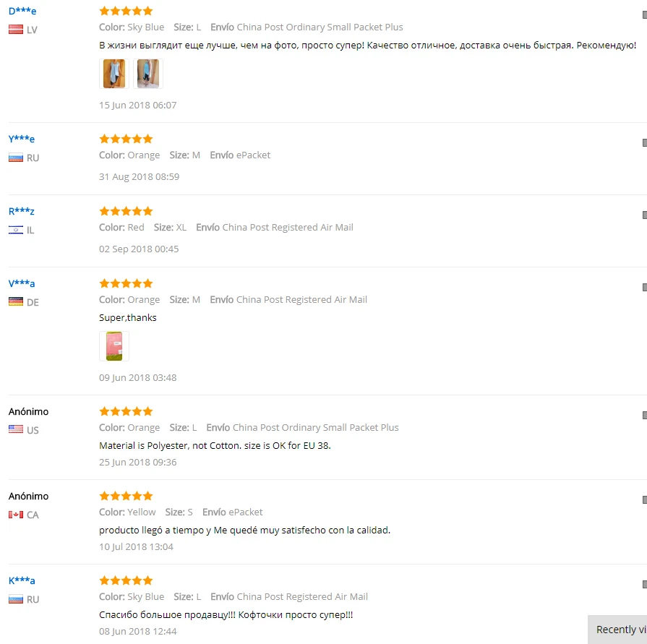Image resolution: width=647 pixels, height=644 pixels.
Task: Open reviewer profile V***a
Action: click(x=22, y=283)
